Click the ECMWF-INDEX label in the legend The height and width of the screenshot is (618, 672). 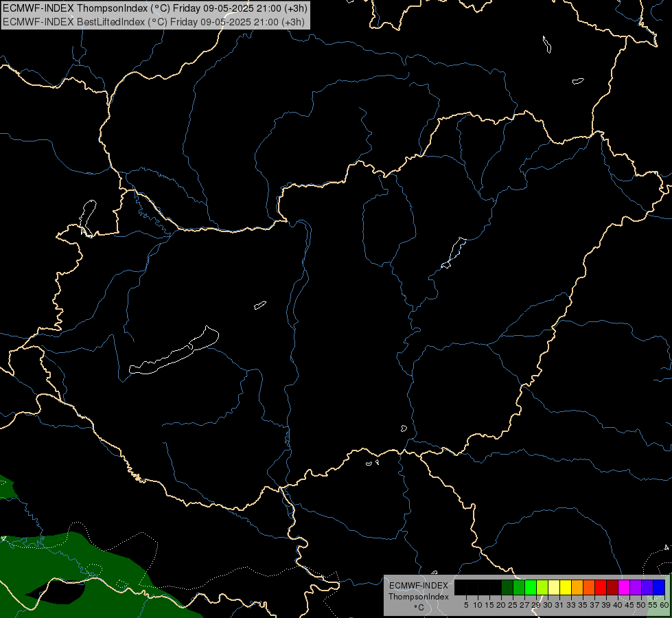(x=419, y=586)
